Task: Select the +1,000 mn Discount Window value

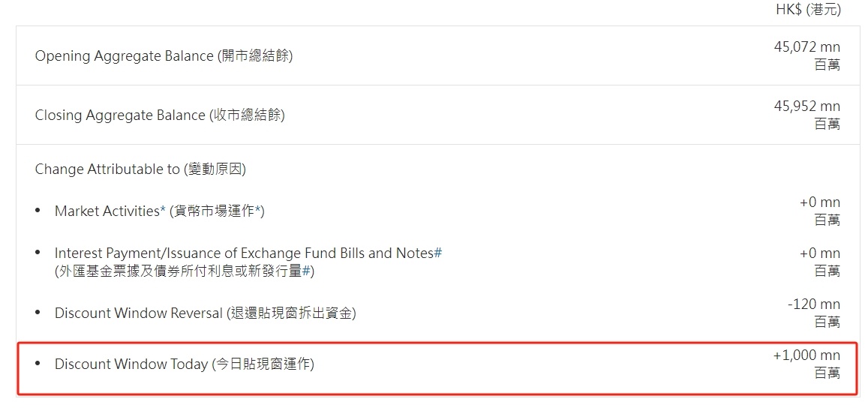Action: (x=806, y=355)
